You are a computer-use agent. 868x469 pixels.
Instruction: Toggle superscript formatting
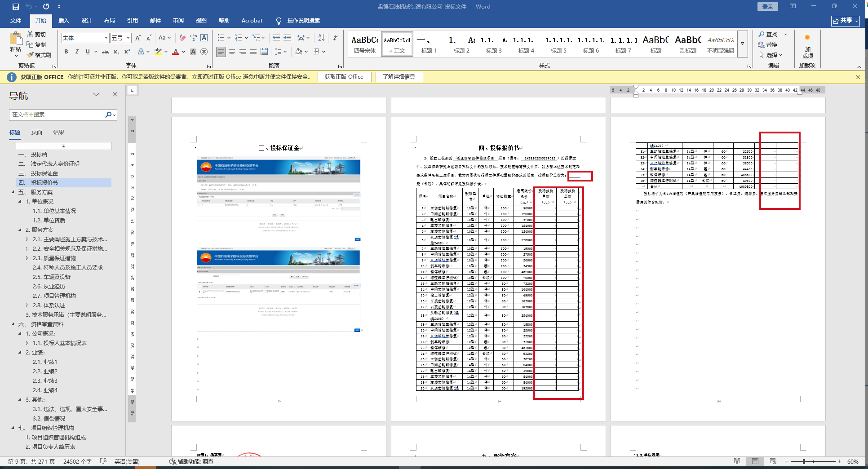pos(127,52)
